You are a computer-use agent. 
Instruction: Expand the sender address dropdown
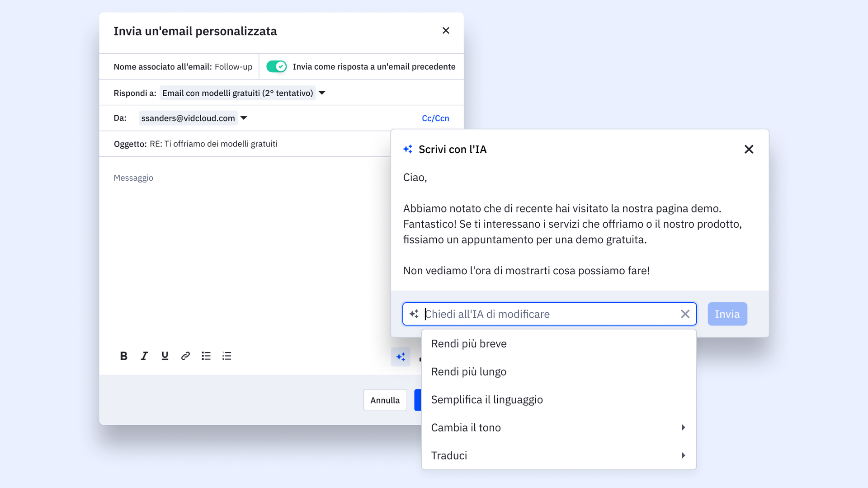pos(244,118)
